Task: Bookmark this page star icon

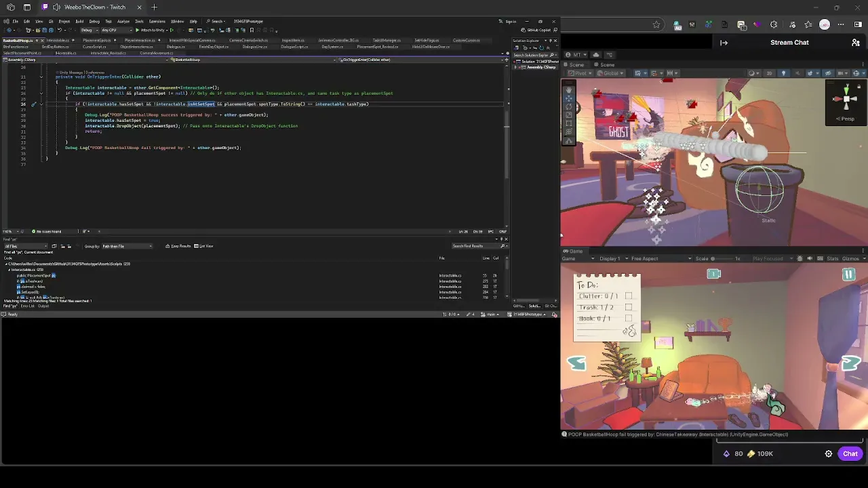Action: [x=656, y=24]
